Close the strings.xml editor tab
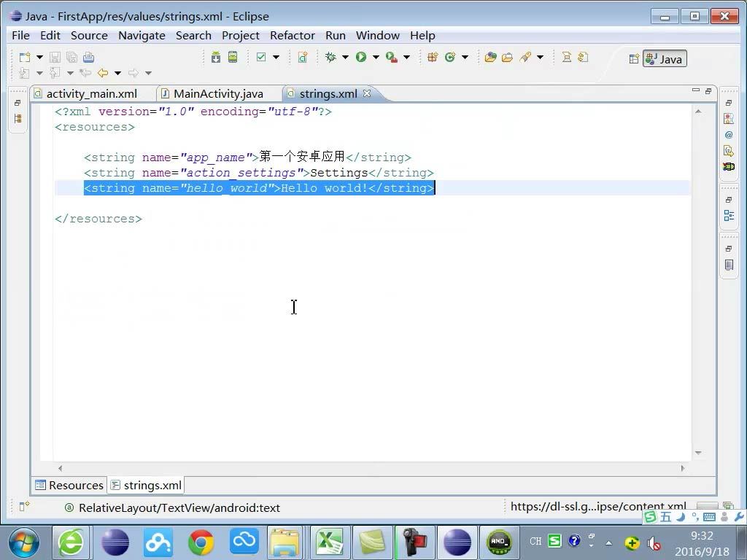This screenshot has width=747, height=560. (367, 93)
